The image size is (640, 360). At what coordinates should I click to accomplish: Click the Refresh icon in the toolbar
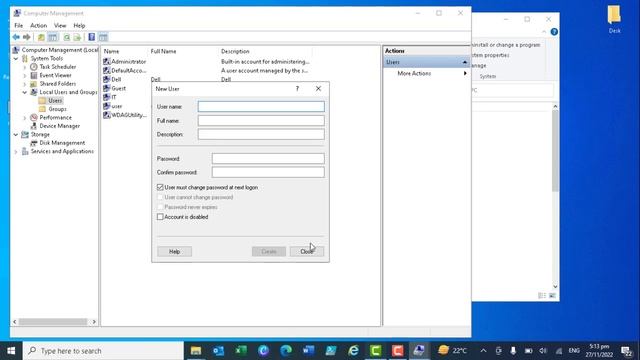click(x=67, y=37)
